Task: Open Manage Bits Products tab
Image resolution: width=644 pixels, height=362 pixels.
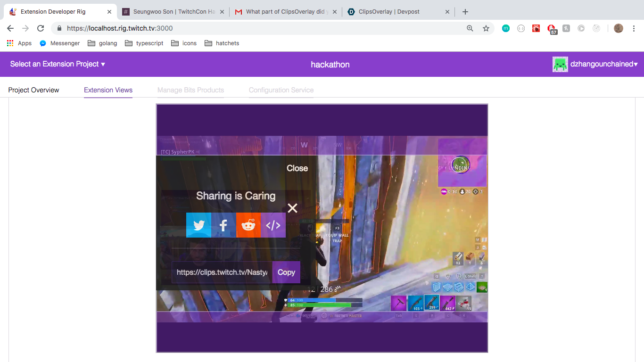Action: tap(190, 90)
